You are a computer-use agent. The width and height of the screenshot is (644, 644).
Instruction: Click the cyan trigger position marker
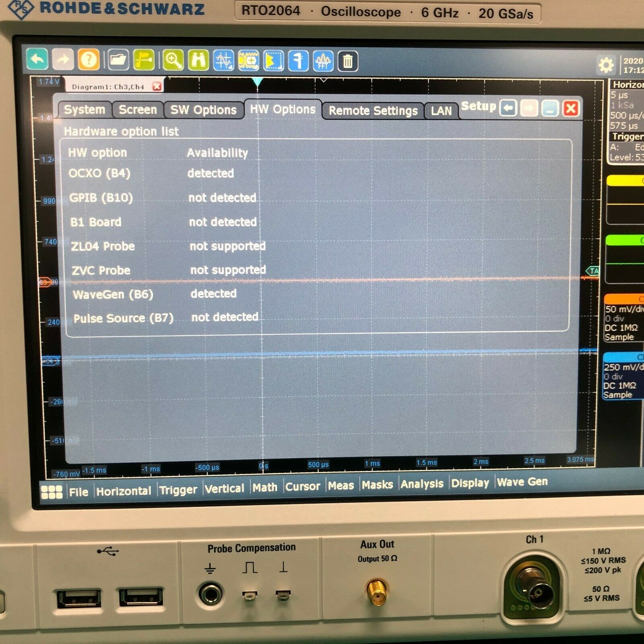click(x=258, y=82)
